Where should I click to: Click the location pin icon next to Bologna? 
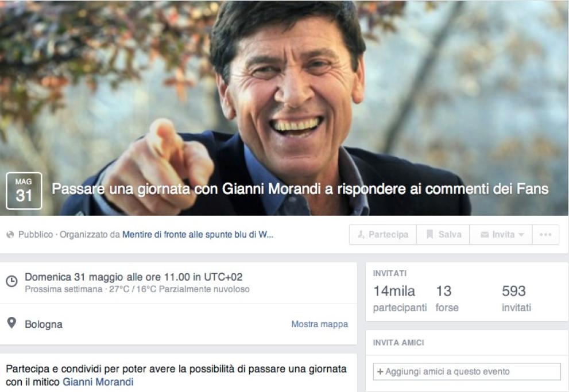pos(11,323)
